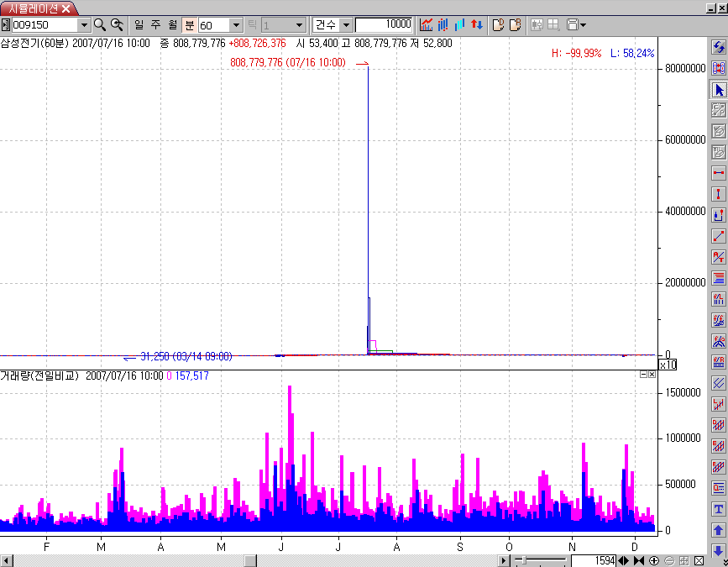Screen dimensions: 728x567
Task: Select the horizontal line drawing tool
Action: (718, 172)
